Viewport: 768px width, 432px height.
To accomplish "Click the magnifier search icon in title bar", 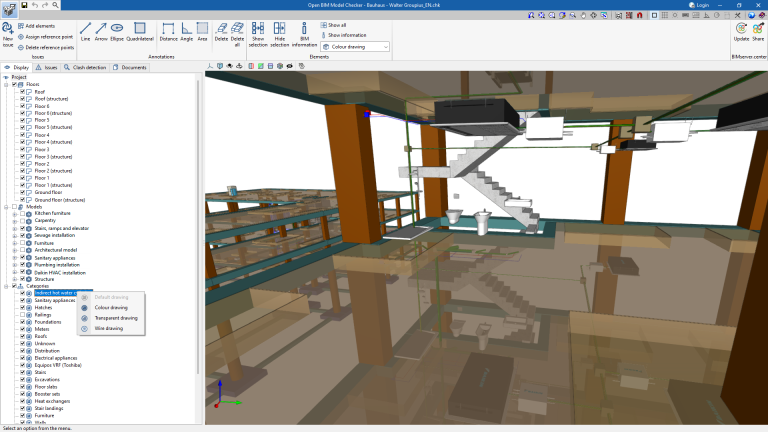I will (55, 5).
